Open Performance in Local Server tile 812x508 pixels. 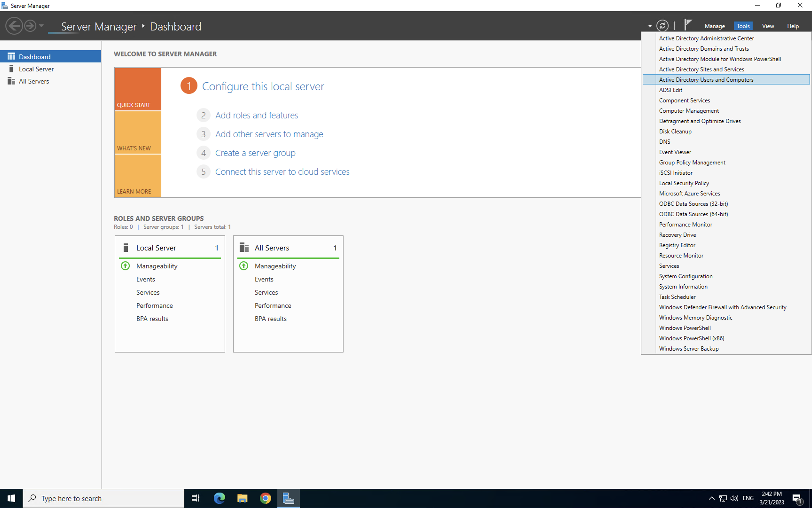(154, 306)
